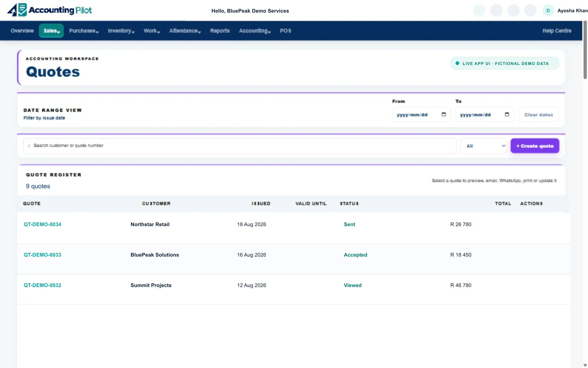The height and width of the screenshot is (368, 588).
Task: Click the ACTIONS column header
Action: pos(531,203)
